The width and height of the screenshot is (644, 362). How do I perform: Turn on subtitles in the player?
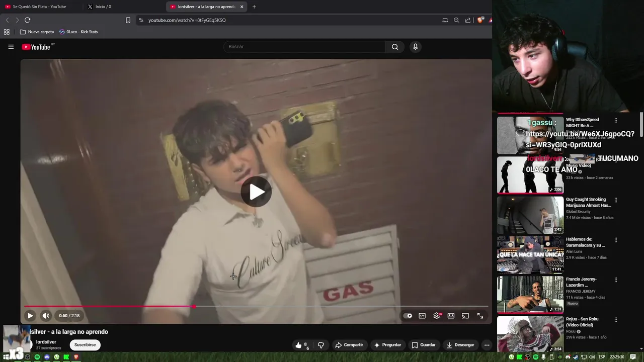(422, 316)
